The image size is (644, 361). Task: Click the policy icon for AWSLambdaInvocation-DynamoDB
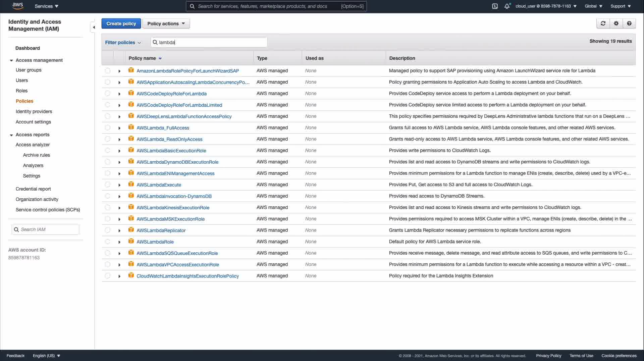click(x=131, y=196)
